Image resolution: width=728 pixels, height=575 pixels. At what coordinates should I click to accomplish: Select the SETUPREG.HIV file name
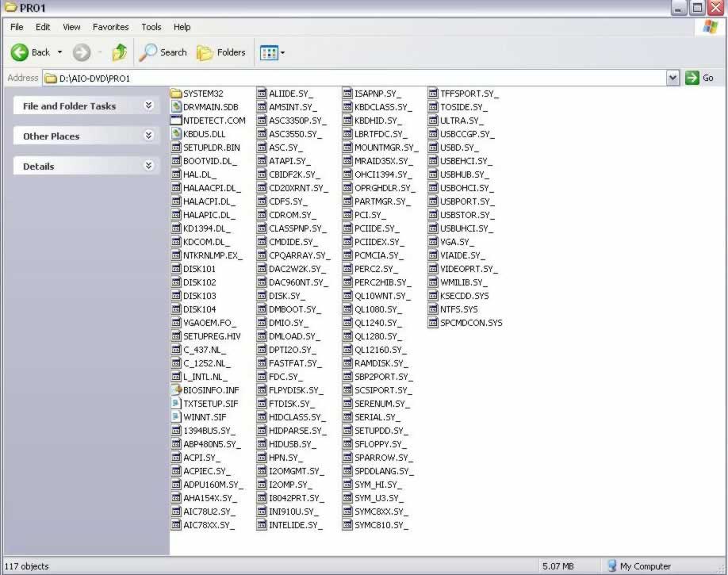212,336
